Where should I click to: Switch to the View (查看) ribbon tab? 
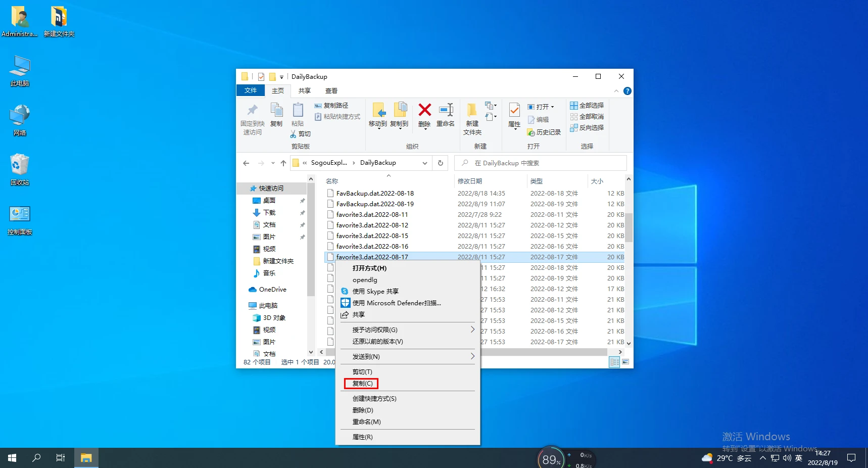pos(331,91)
